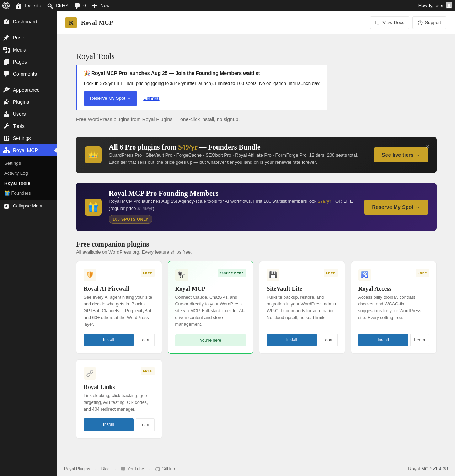Install the Royal Access plugin
Viewport: 455px width, 476px height.
pyautogui.click(x=383, y=340)
